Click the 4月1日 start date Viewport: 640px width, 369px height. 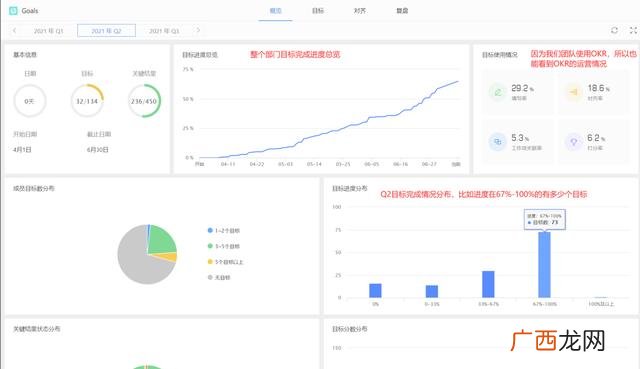pos(22,150)
